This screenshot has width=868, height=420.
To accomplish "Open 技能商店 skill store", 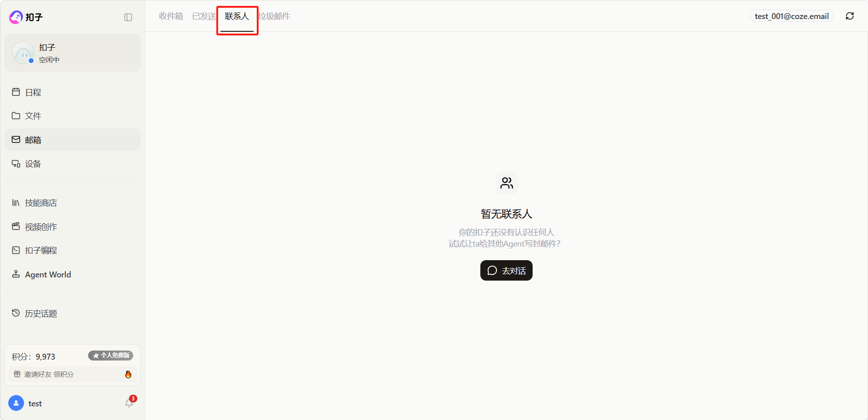I will click(x=73, y=203).
